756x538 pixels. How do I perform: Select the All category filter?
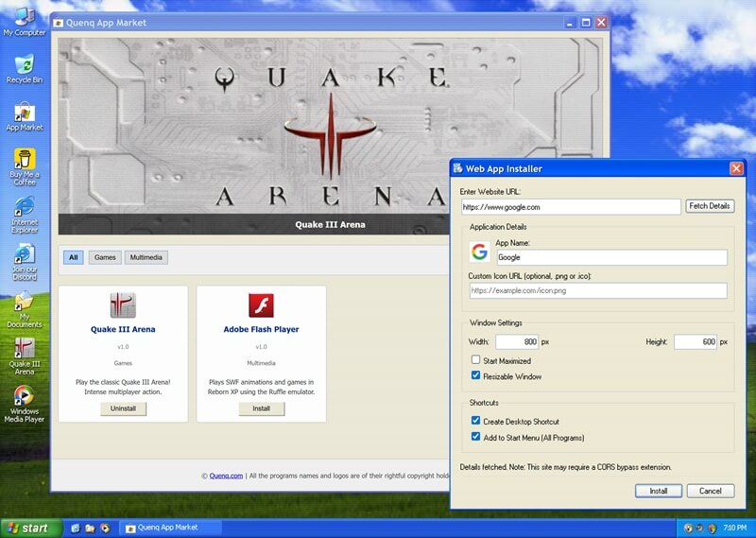click(x=74, y=257)
